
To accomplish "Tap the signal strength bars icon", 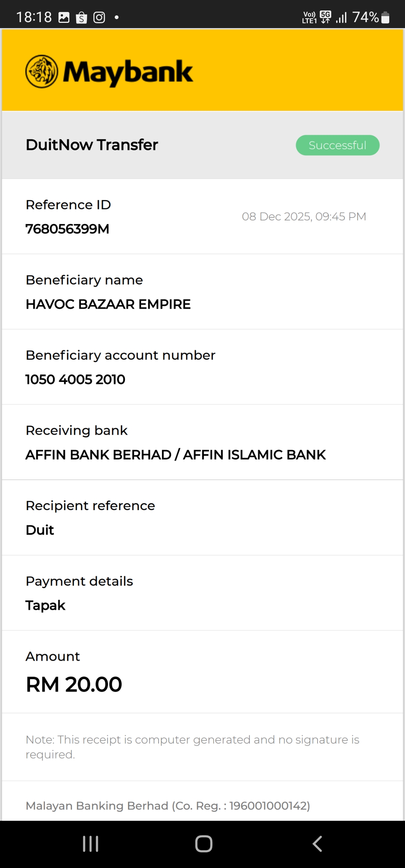I will click(341, 17).
